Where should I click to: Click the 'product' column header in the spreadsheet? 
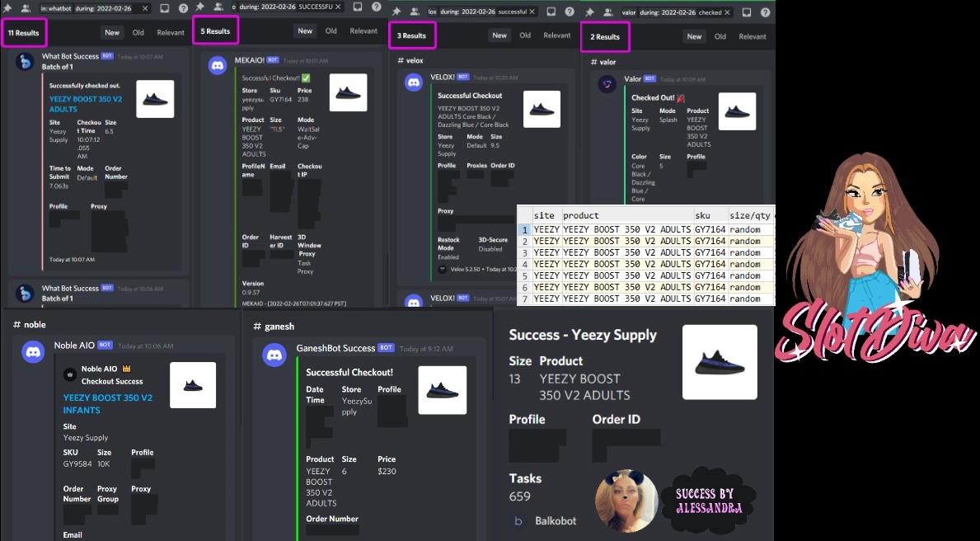tap(627, 214)
